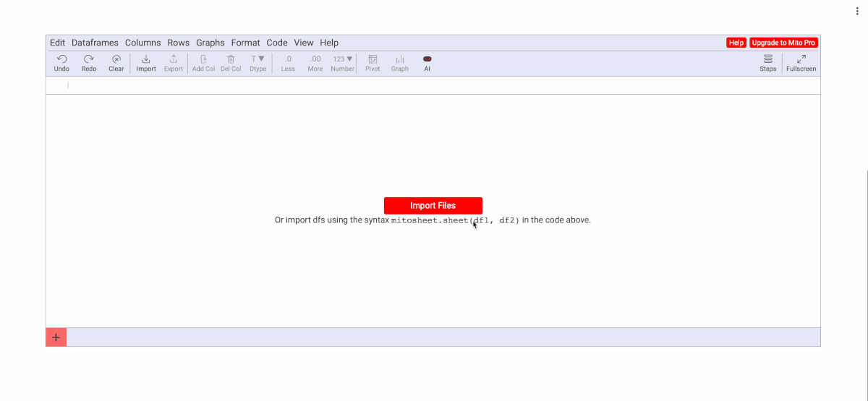Expand the Number format dropdown
Screen dimensions: 868x401
(x=343, y=63)
